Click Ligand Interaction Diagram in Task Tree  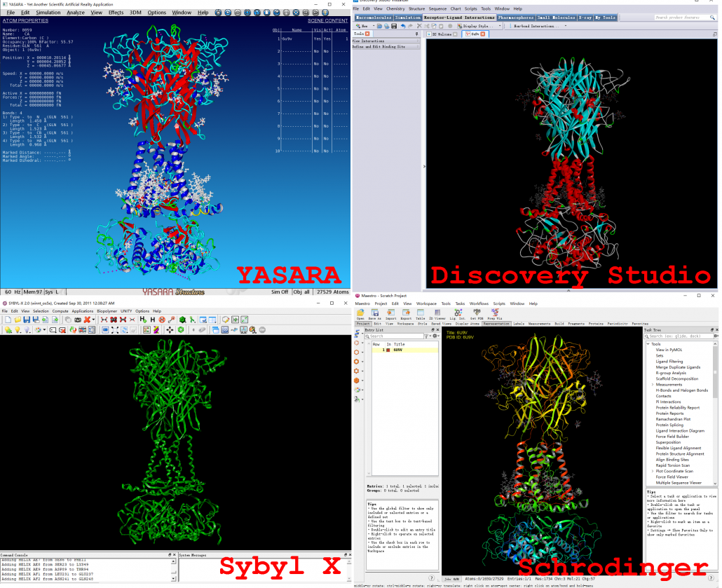click(680, 431)
